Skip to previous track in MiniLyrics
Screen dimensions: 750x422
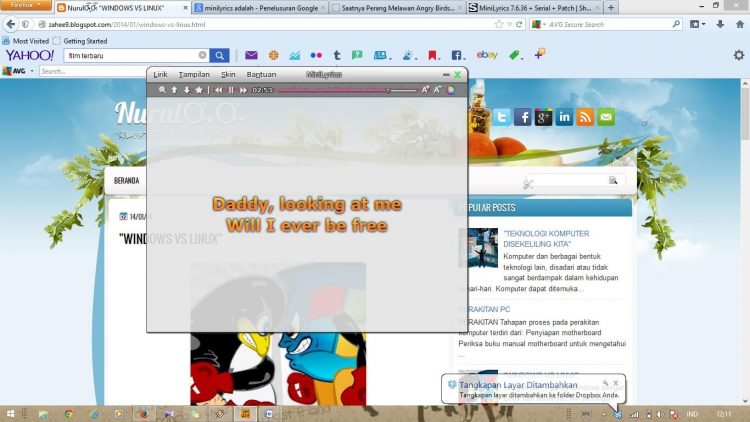tap(218, 90)
